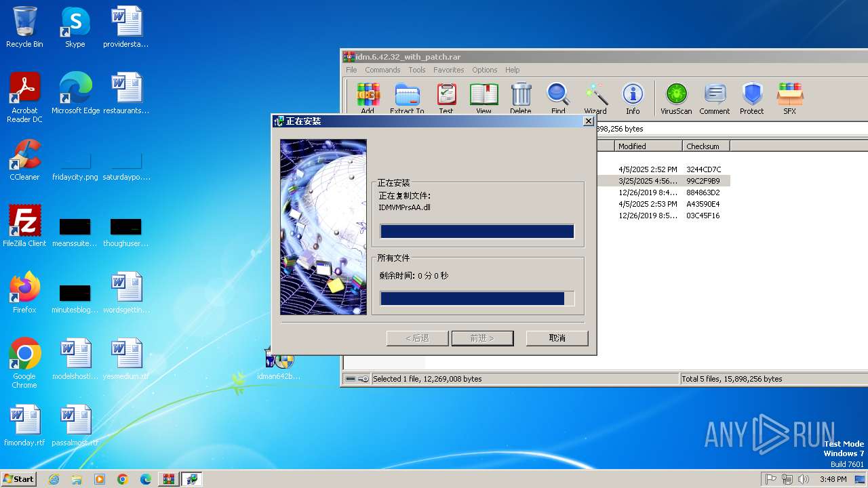Select passalmost.rtf desktop document
868x488 pixels.
tap(75, 426)
